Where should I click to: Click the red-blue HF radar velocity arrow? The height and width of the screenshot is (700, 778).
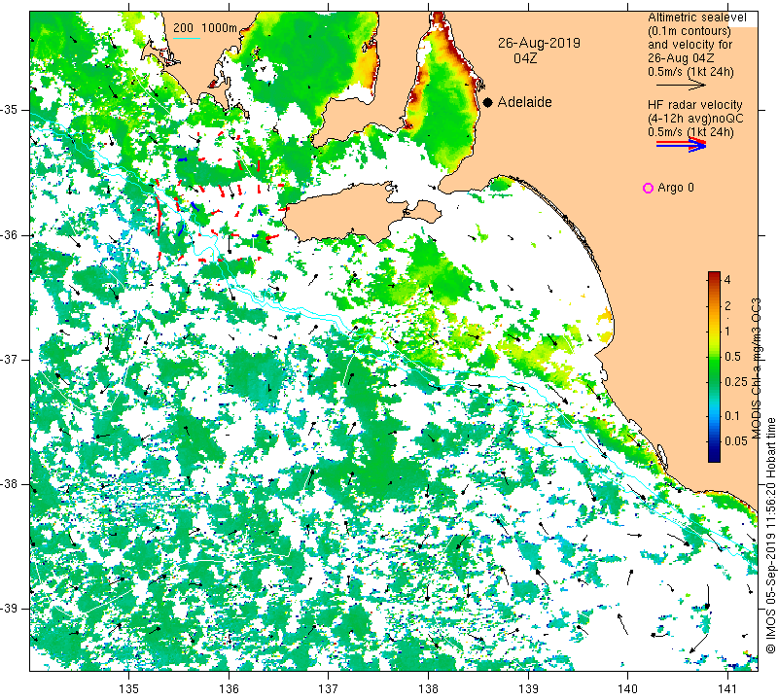pos(681,144)
